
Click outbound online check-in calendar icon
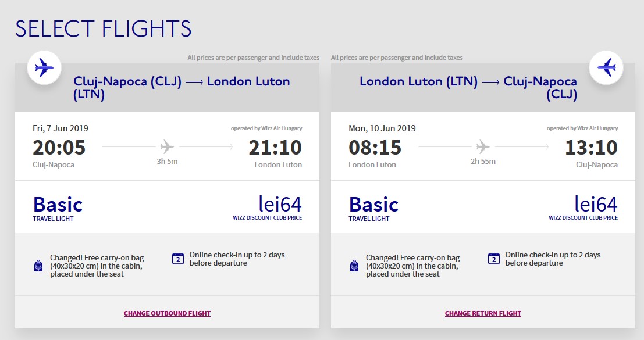(178, 259)
